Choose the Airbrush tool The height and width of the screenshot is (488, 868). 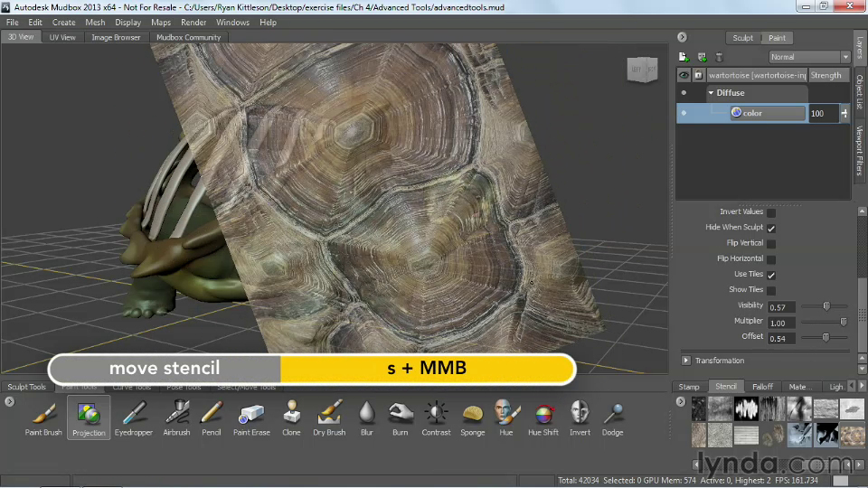176,416
